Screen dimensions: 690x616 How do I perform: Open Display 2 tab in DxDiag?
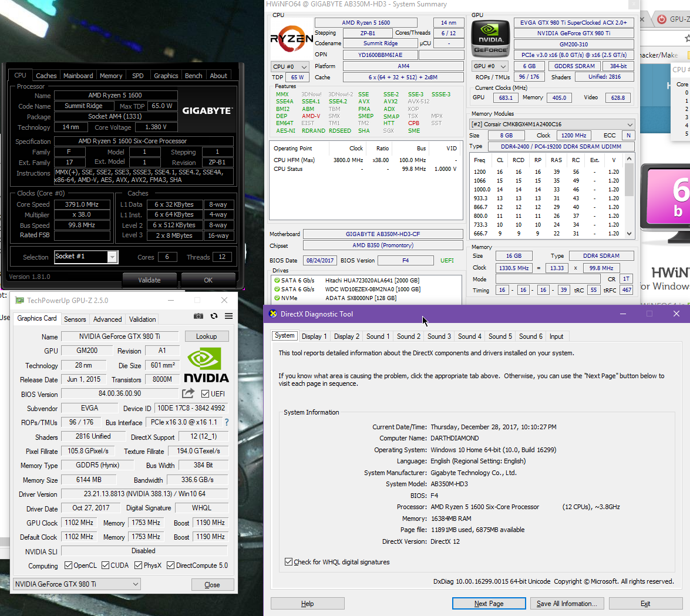(x=346, y=336)
